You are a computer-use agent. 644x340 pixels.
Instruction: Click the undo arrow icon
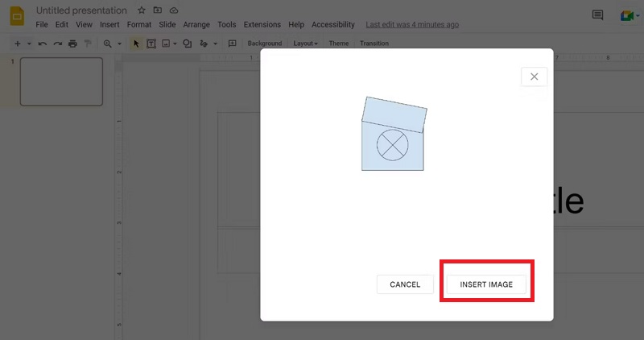click(43, 44)
